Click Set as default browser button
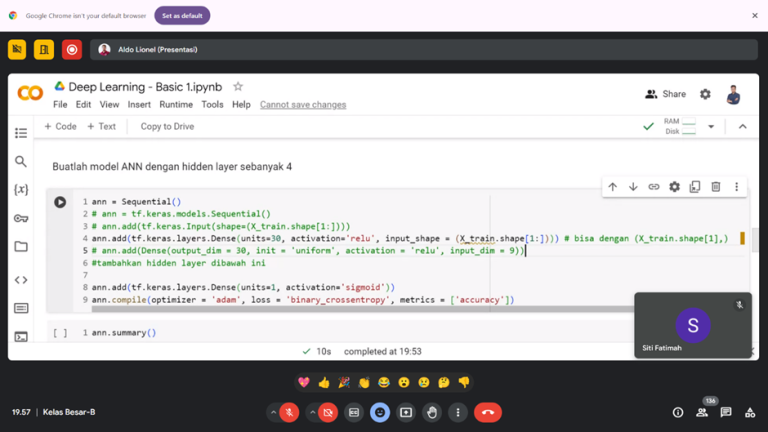This screenshot has width=768, height=432. coord(181,15)
